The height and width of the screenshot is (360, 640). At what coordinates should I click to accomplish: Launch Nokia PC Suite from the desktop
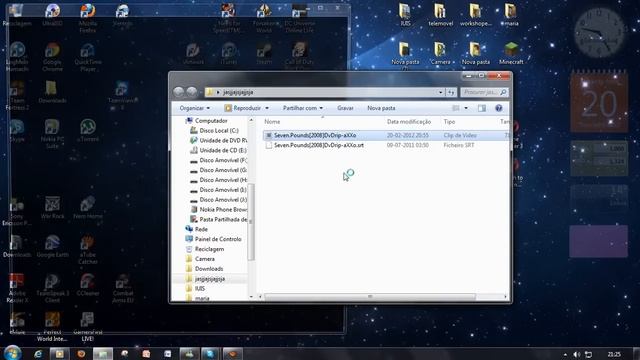pos(52,134)
